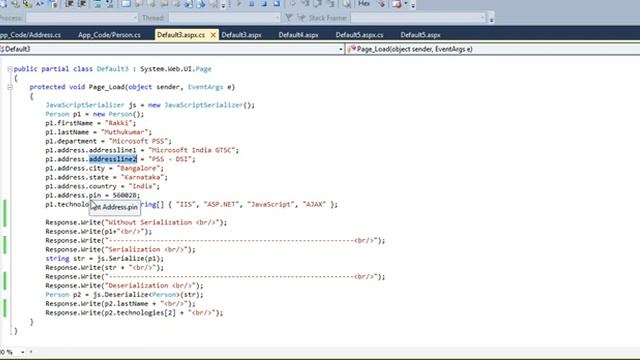Click the p1.address.city "Bangalore" line
The image size is (640, 360).
coord(104,168)
